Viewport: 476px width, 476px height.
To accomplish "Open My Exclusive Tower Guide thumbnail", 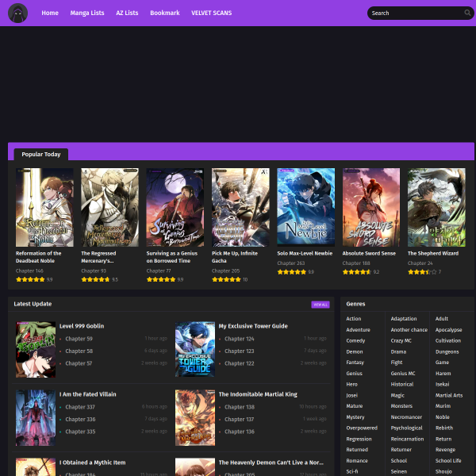I will point(195,349).
